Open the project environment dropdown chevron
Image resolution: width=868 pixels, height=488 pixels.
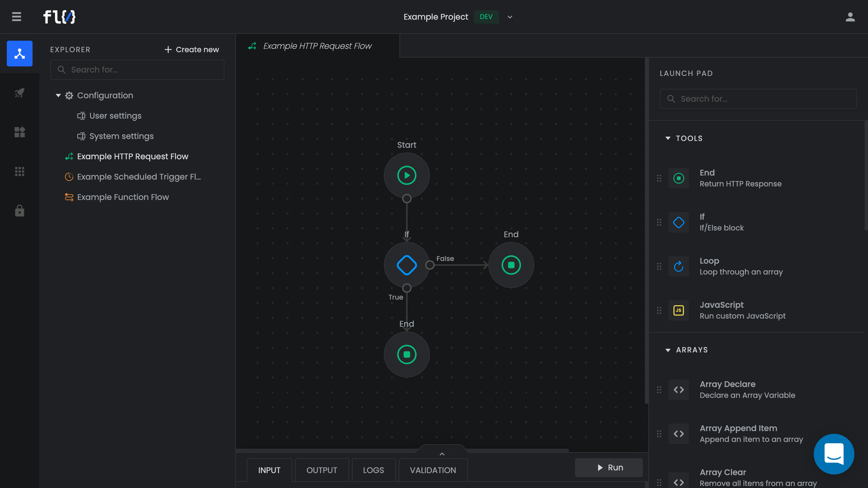click(510, 17)
